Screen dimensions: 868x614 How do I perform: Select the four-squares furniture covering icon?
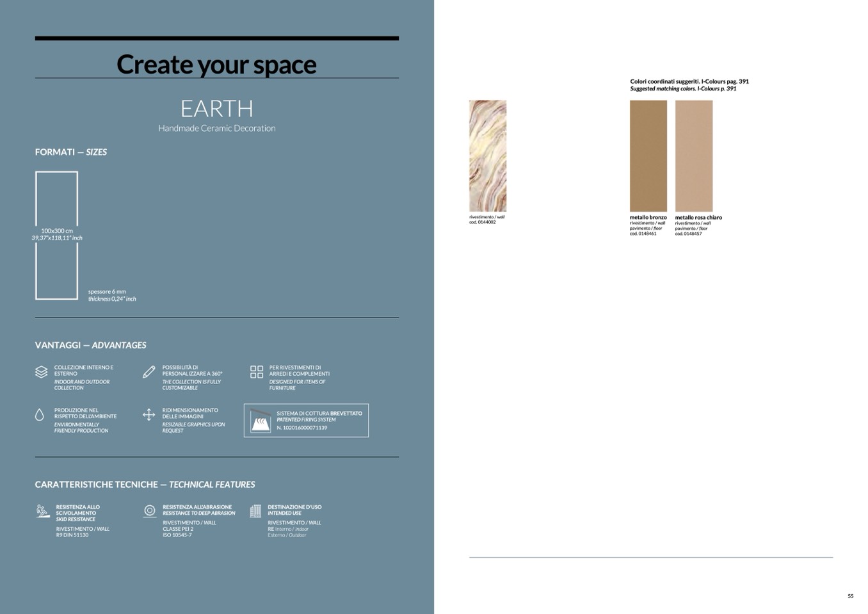pos(256,372)
